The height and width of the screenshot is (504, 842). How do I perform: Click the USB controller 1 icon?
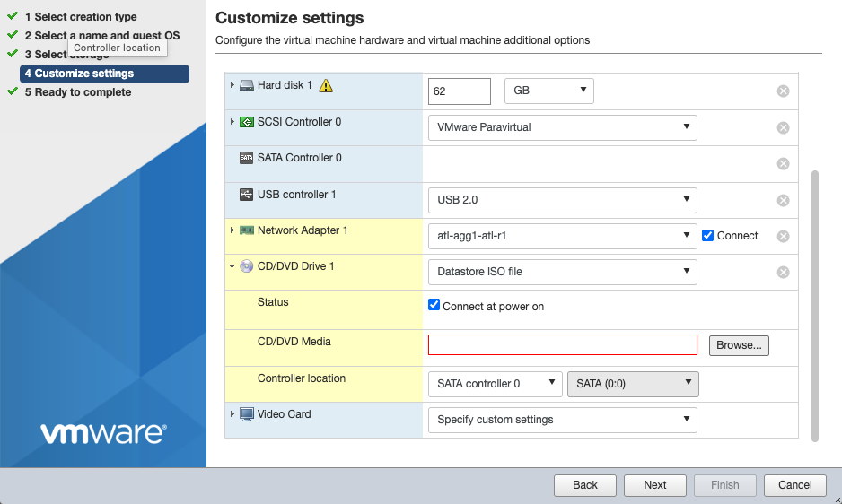point(247,195)
